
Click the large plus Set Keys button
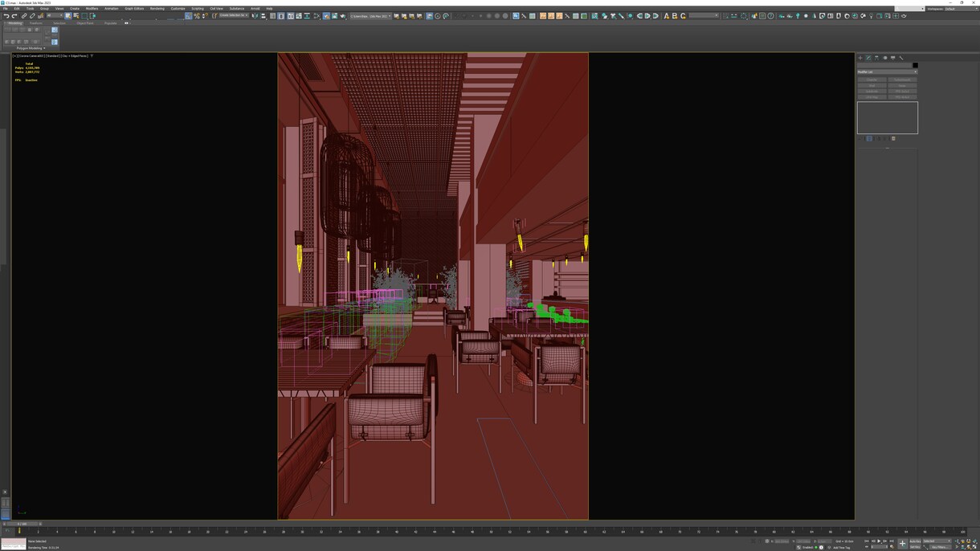point(902,544)
